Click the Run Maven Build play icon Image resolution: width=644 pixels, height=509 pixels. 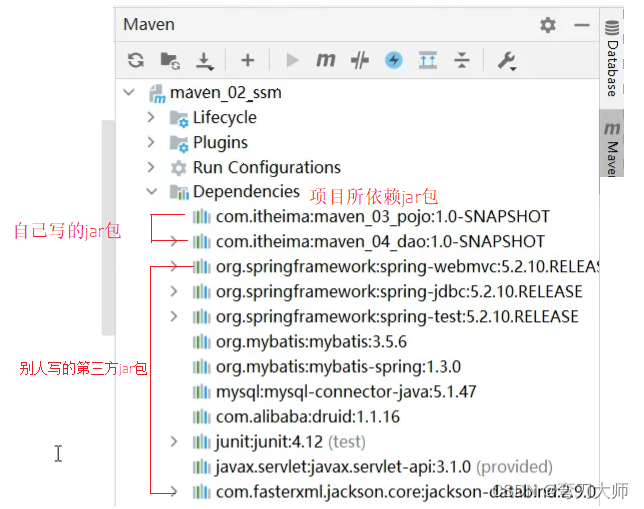pos(292,60)
